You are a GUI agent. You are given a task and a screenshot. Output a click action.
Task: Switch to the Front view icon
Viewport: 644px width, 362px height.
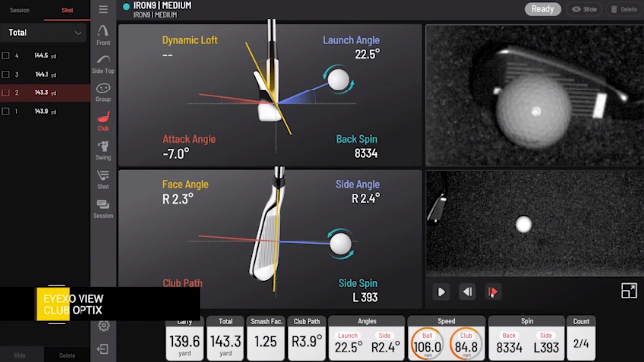[x=103, y=35]
